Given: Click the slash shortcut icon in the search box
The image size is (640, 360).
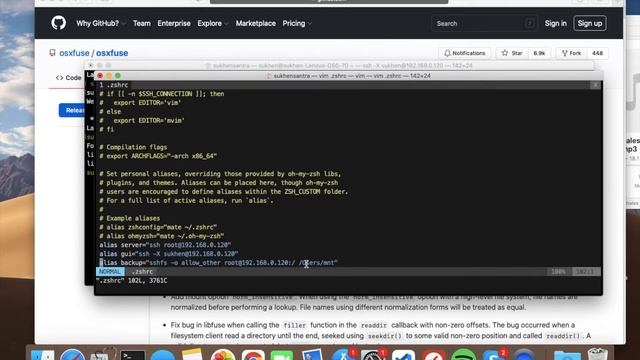Looking at the screenshot, I should [x=529, y=23].
